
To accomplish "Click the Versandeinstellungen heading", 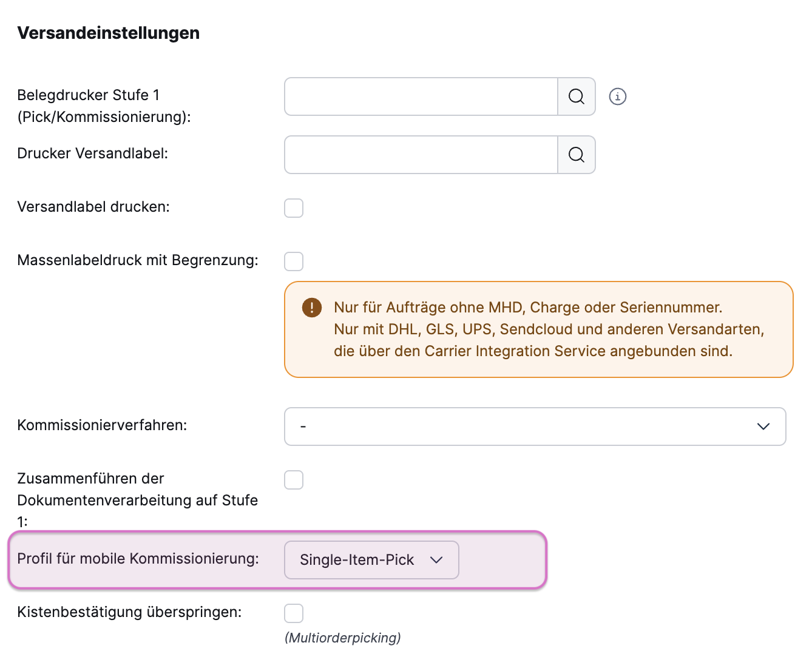I will (108, 33).
